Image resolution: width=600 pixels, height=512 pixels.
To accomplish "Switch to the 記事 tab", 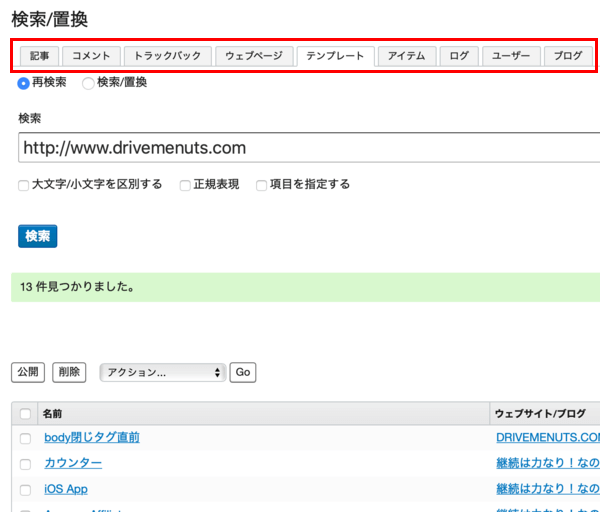I will pyautogui.click(x=39, y=56).
